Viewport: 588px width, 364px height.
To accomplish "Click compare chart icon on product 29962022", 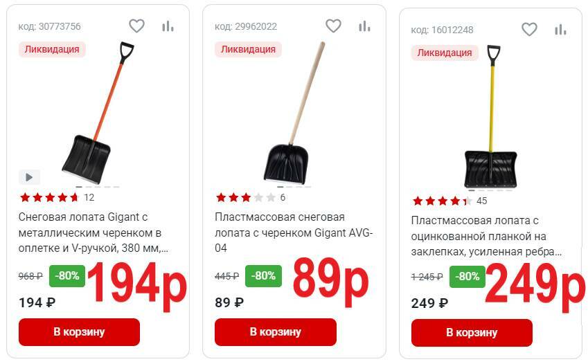I will (364, 26).
